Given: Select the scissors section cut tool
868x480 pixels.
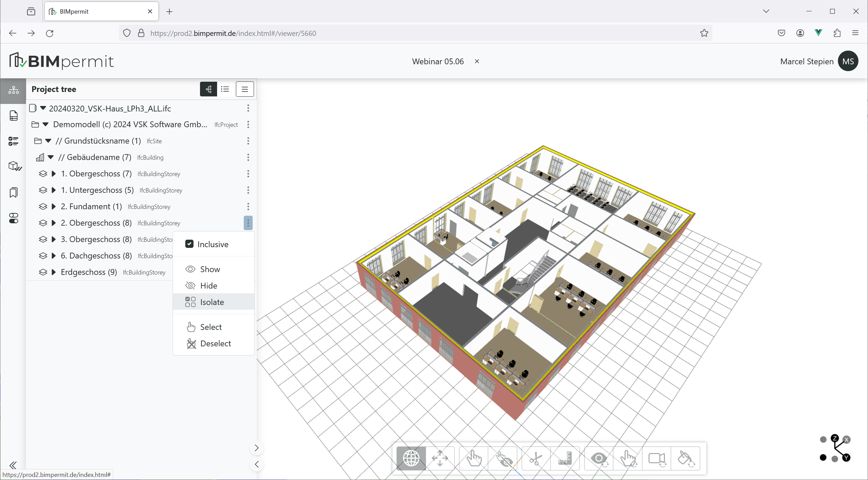Looking at the screenshot, I should (x=536, y=458).
